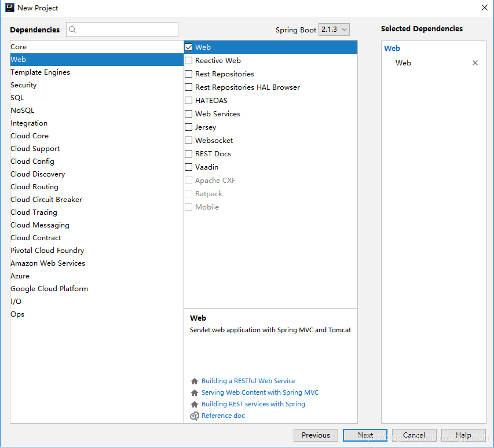This screenshot has width=494, height=448.
Task: Select the highlighted Web category
Action: 97,60
